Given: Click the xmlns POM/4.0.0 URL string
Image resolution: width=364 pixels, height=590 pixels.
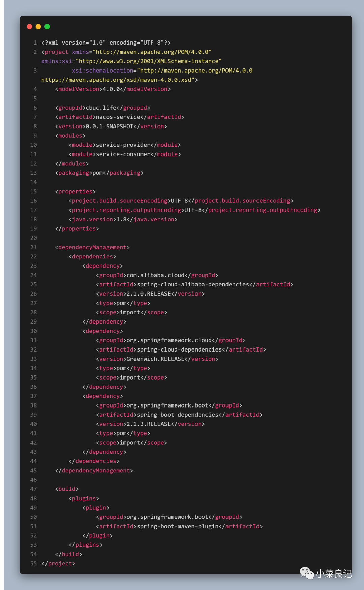Looking at the screenshot, I should 152,52.
